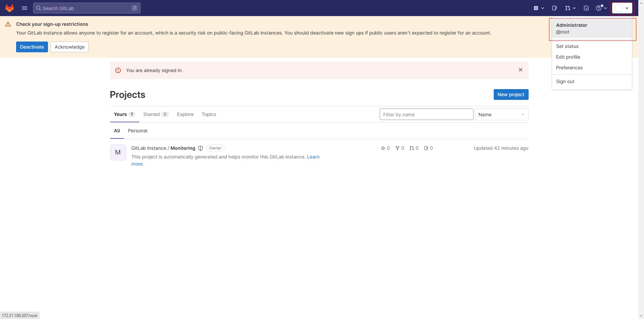Image resolution: width=644 pixels, height=319 pixels.
Task: Click the GitLab fox logo
Action: [9, 8]
